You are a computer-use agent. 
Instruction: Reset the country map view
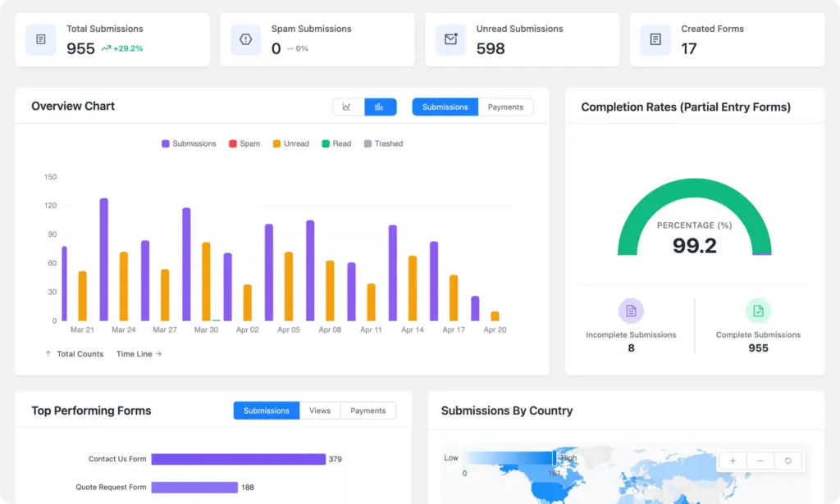pos(788,461)
